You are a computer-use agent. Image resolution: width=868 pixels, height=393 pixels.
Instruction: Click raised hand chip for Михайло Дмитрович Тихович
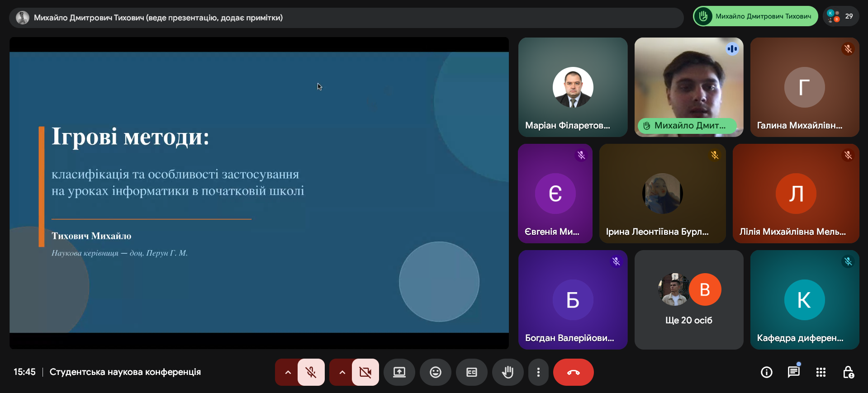tap(755, 16)
